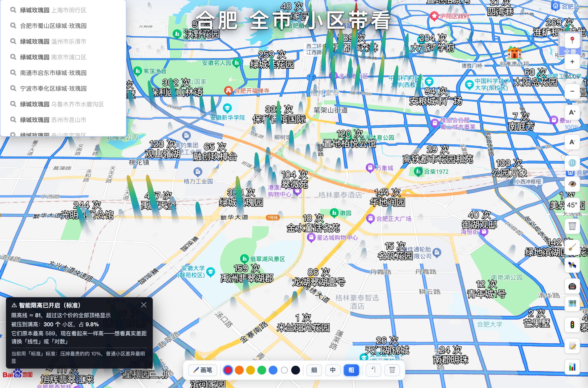The width and height of the screenshot is (588, 388).
Task: Pick the orange pen color
Action: [x=239, y=370]
